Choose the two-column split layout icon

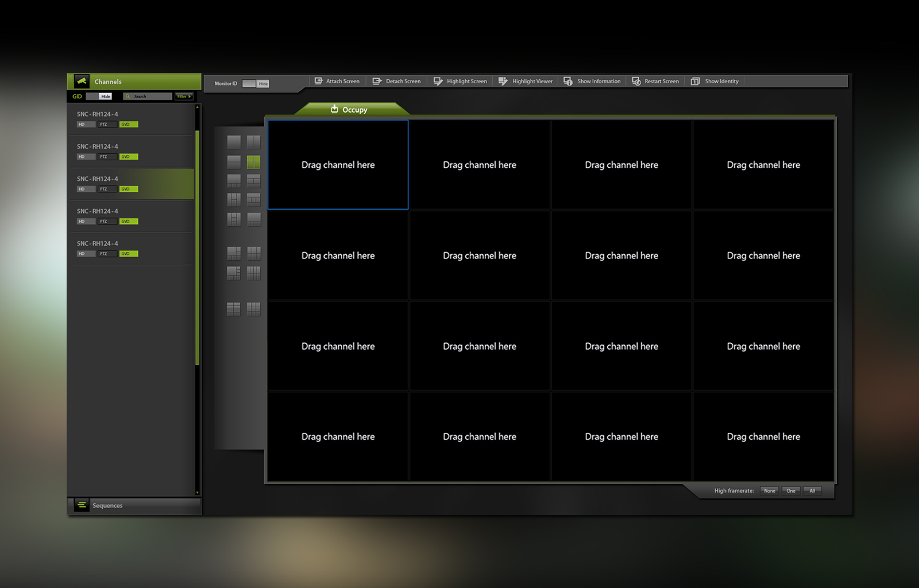(x=253, y=142)
